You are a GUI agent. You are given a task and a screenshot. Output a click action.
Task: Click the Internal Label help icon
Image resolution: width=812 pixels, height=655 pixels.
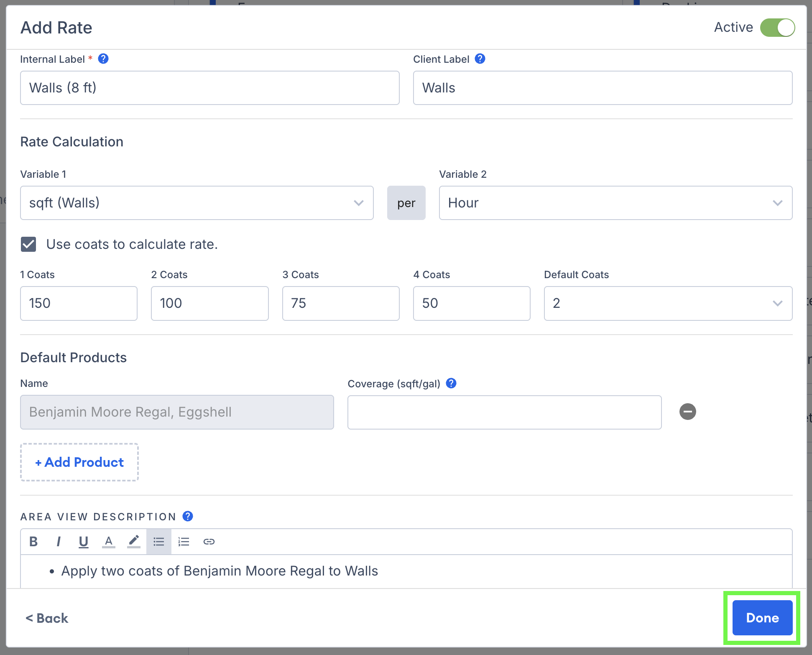[103, 59]
